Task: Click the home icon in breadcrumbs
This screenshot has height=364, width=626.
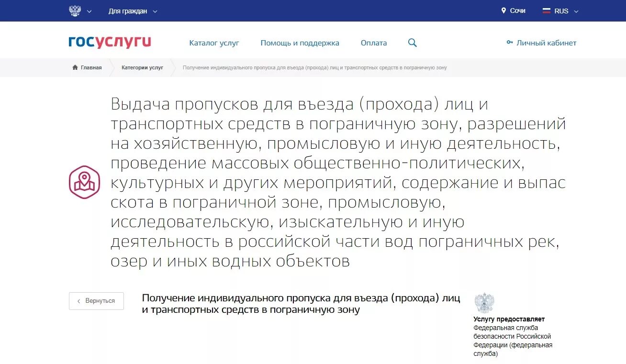Action: [x=75, y=67]
